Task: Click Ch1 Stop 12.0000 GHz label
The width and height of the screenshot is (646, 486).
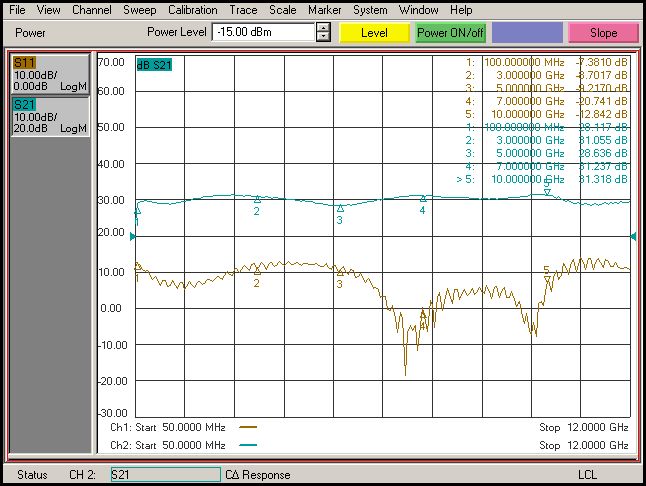Action: (x=584, y=427)
